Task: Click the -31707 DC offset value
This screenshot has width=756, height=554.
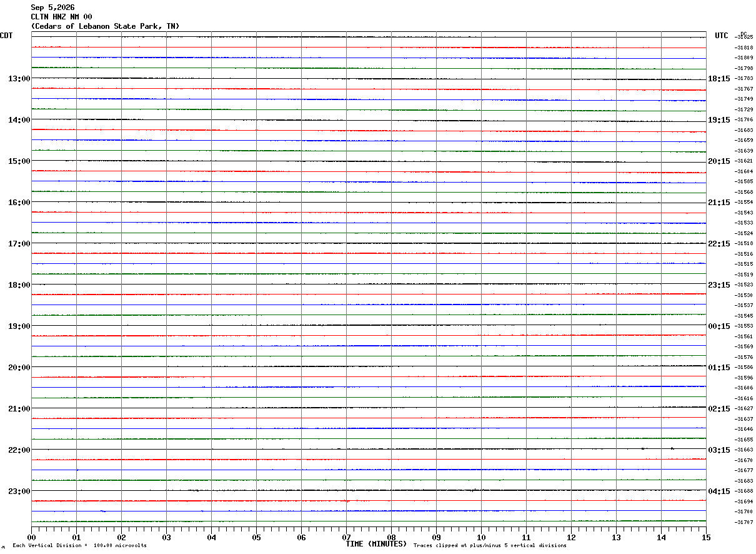Action: [744, 522]
